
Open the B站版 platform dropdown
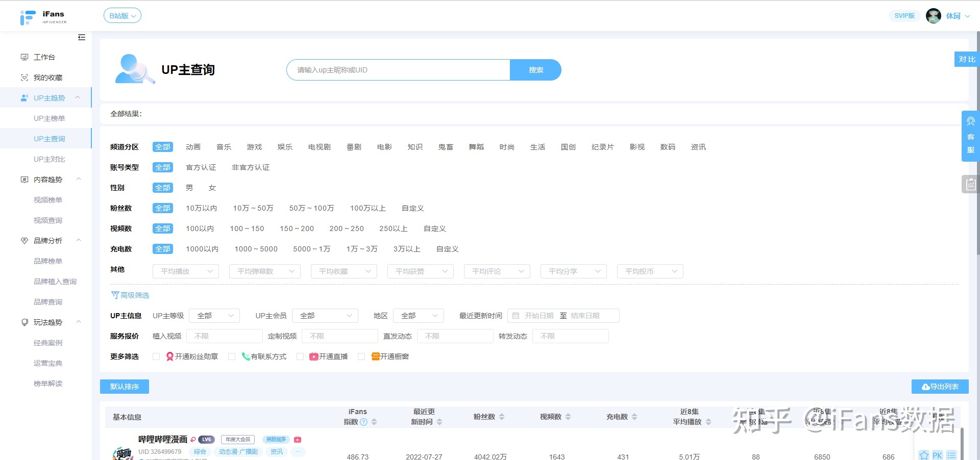(122, 16)
